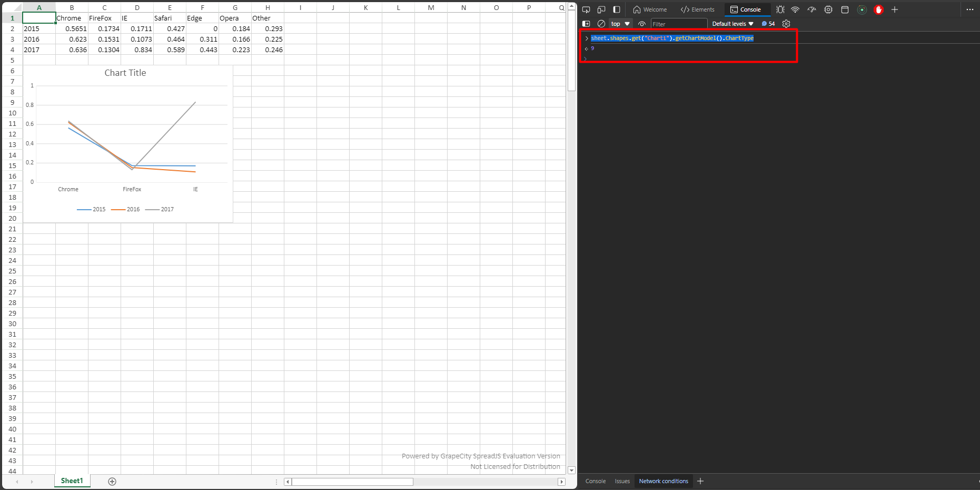Add a new sheet with plus circle icon

pyautogui.click(x=112, y=481)
